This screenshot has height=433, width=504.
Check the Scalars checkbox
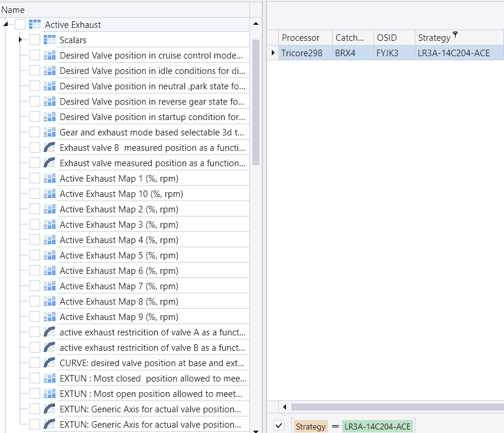pos(35,40)
